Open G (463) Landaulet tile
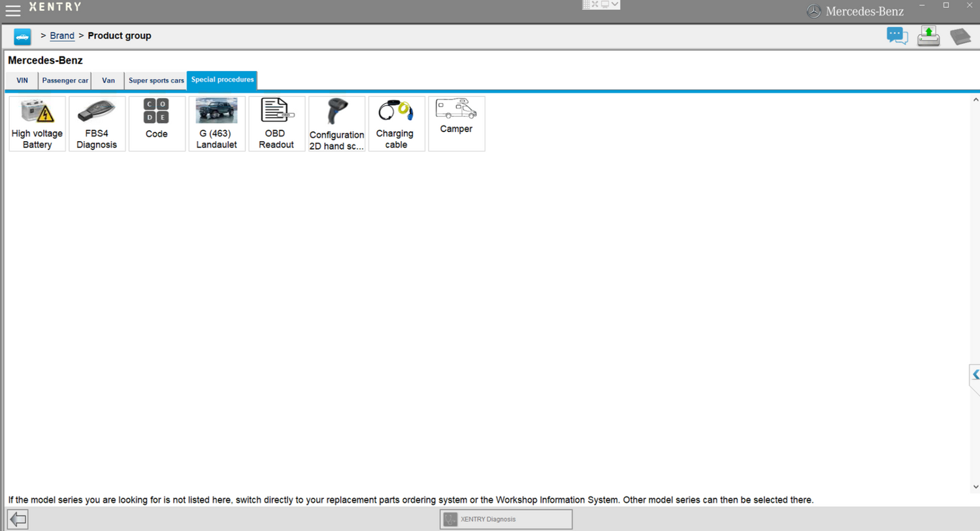 click(x=217, y=124)
